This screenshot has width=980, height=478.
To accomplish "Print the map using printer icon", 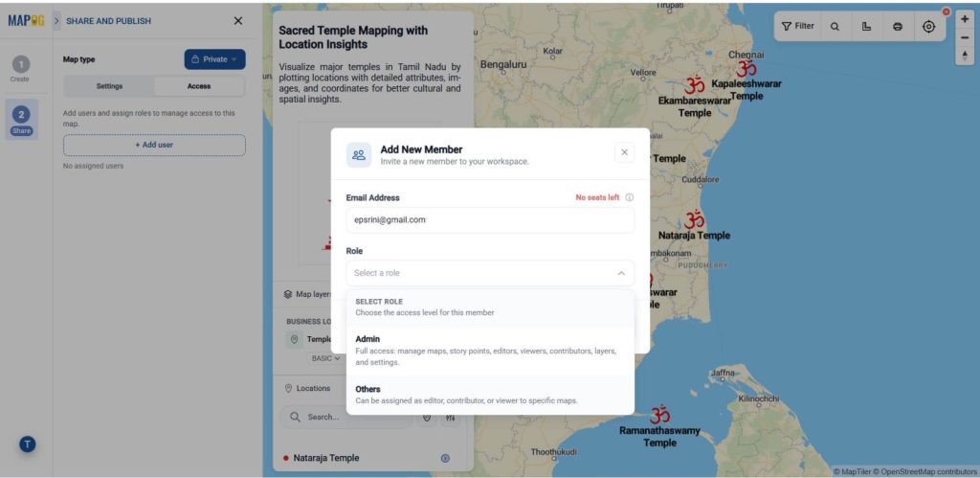I will pyautogui.click(x=898, y=26).
